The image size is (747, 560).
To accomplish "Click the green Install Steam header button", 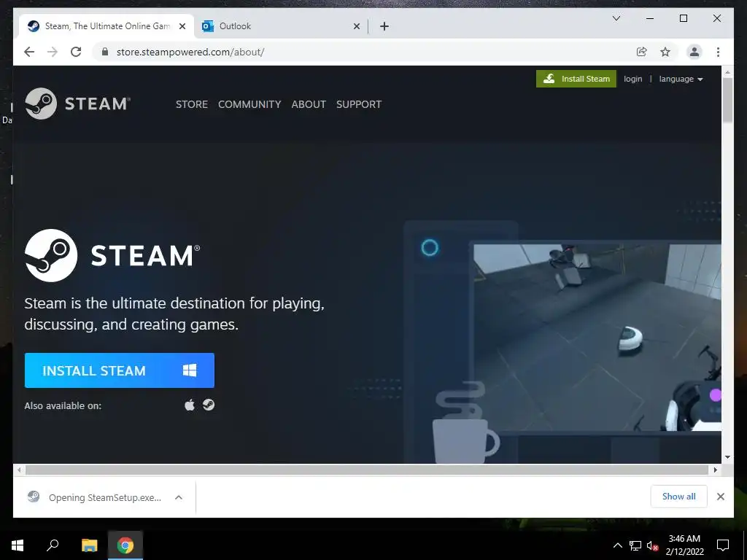I will pyautogui.click(x=576, y=79).
